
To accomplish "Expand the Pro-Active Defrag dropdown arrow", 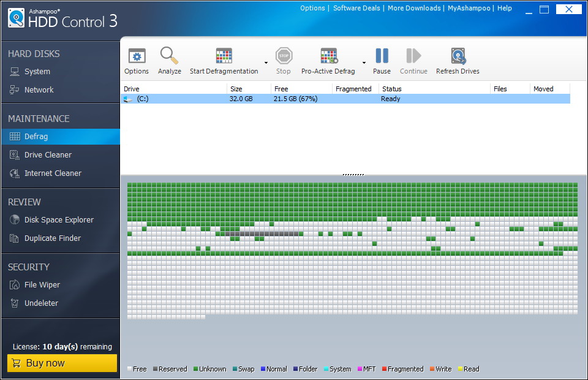I will (364, 63).
